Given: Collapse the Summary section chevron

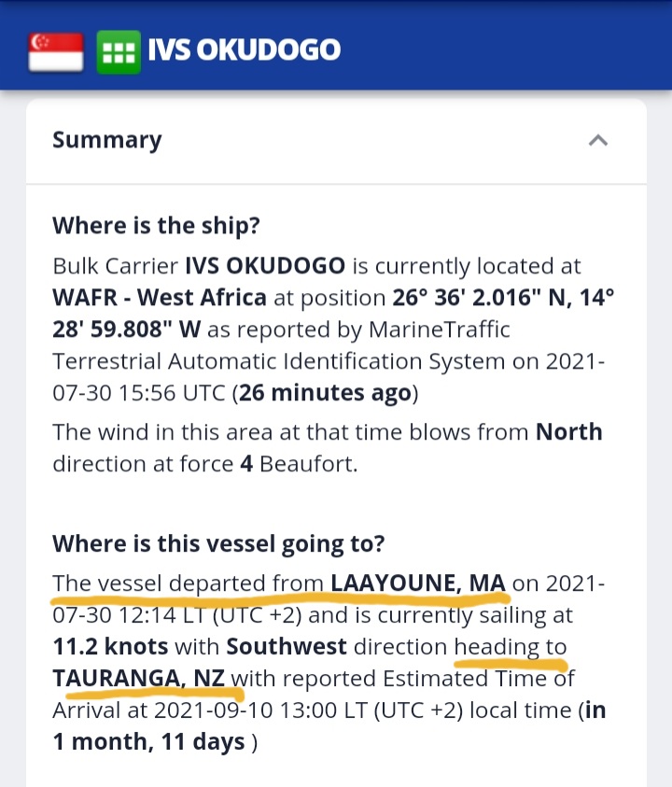Looking at the screenshot, I should click(597, 140).
